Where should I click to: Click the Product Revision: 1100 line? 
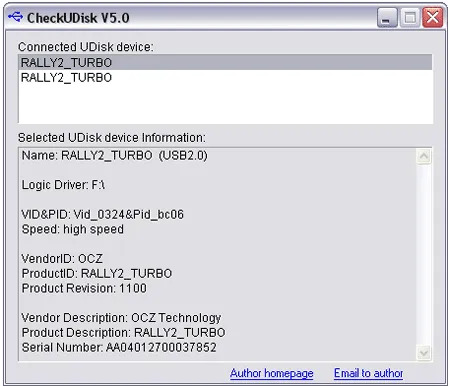tap(84, 288)
